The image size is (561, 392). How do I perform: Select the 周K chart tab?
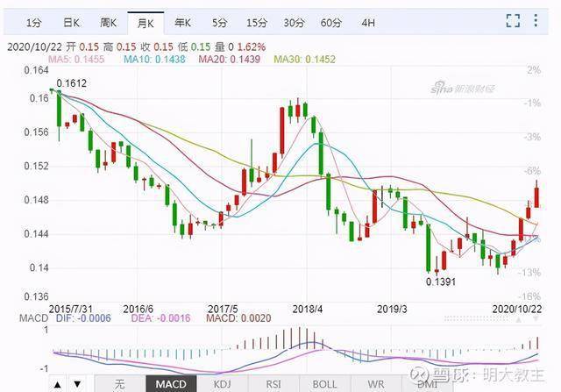coord(108,23)
